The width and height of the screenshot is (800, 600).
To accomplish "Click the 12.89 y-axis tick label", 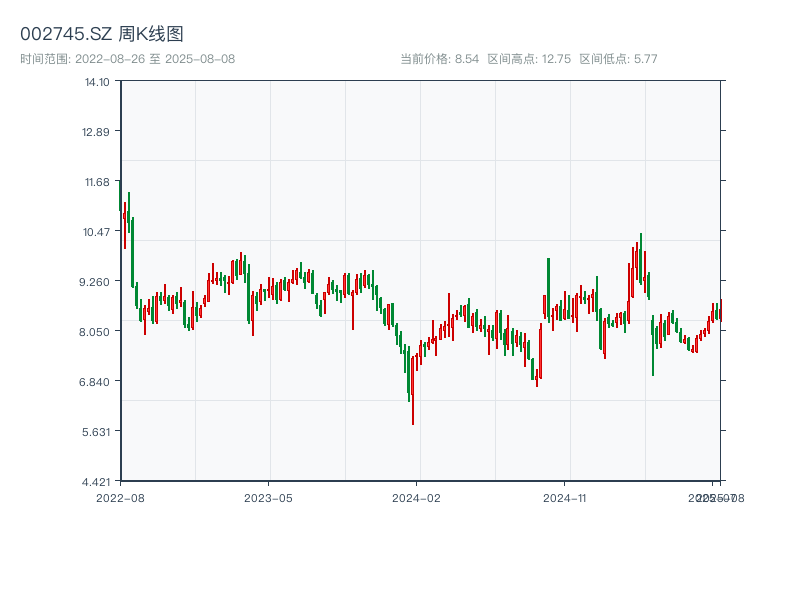I will coord(97,132).
